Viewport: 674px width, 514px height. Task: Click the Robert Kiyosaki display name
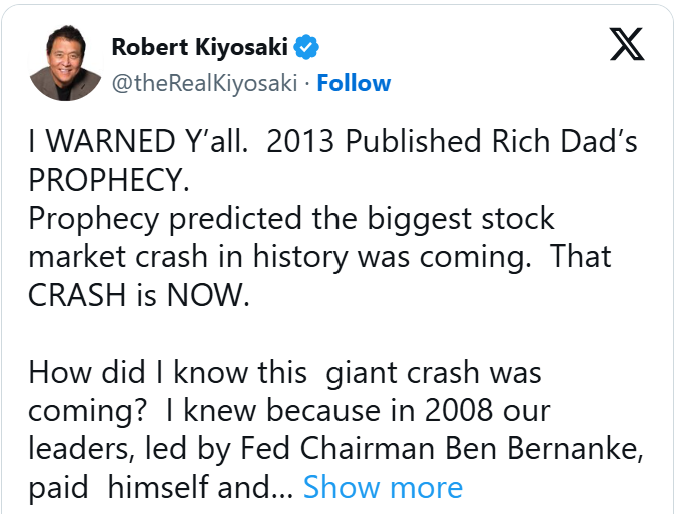[200, 47]
